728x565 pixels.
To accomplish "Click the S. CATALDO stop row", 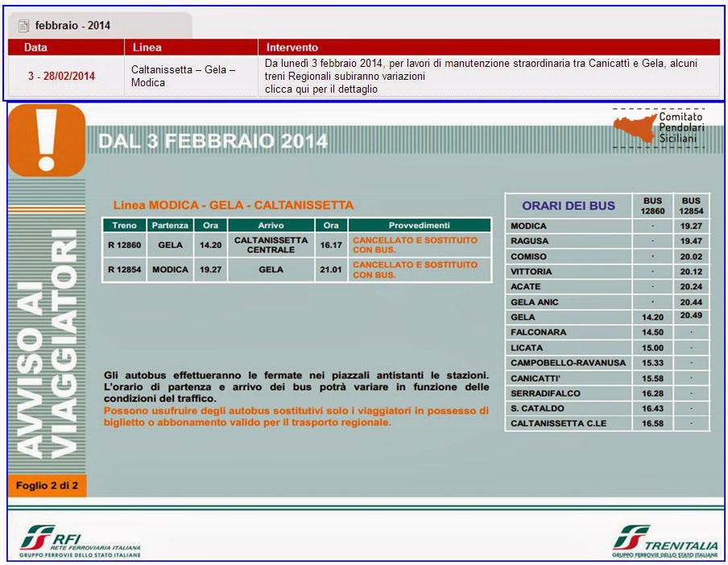I will coord(607,409).
